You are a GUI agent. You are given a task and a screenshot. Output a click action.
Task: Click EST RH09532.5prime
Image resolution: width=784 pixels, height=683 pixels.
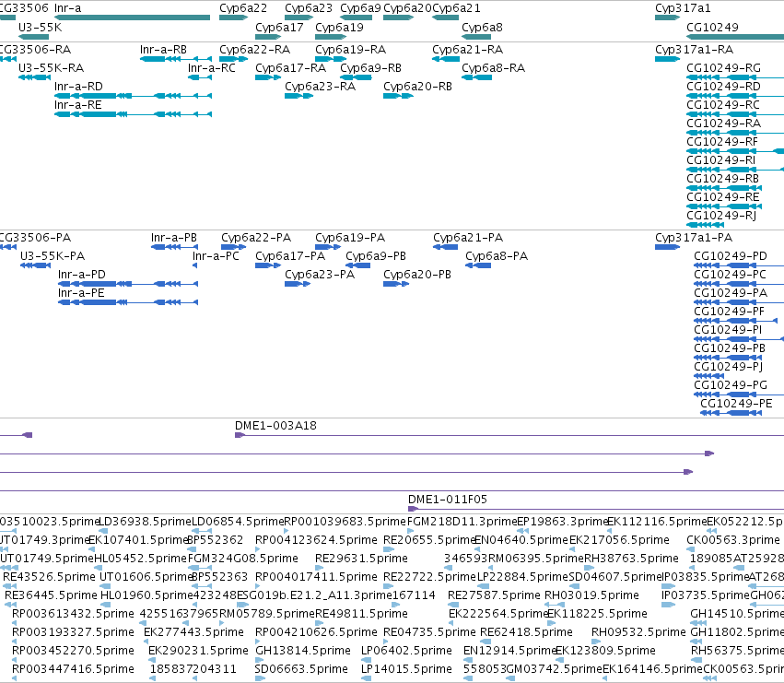597,642
